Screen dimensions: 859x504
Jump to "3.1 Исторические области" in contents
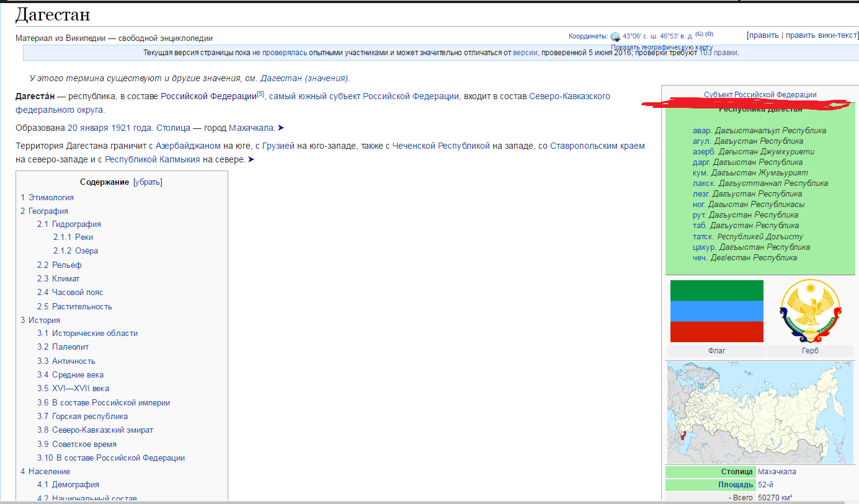pyautogui.click(x=87, y=334)
